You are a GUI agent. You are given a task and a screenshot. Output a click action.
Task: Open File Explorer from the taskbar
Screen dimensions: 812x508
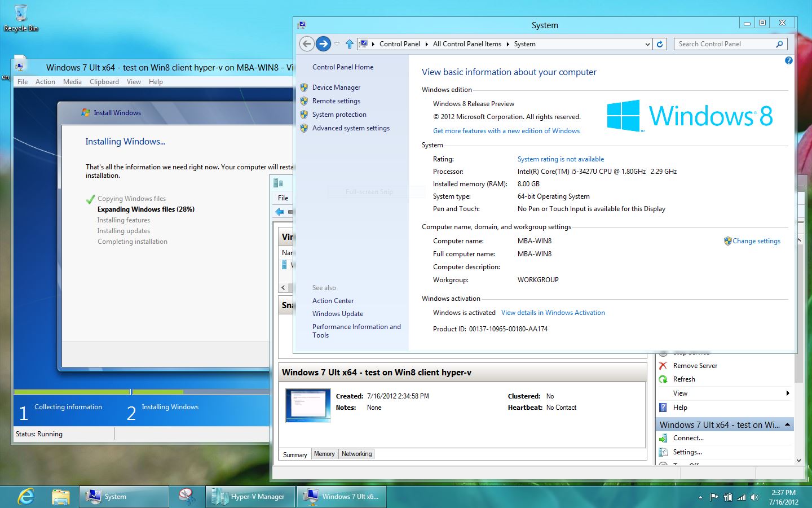(60, 497)
